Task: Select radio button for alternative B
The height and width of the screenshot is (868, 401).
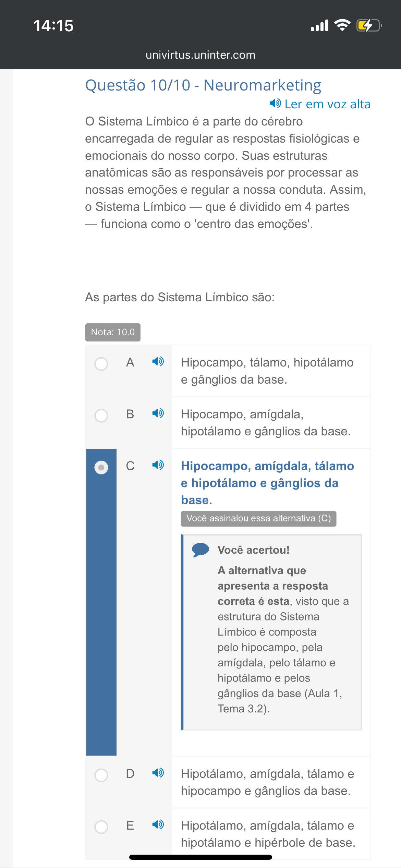Action: tap(101, 415)
